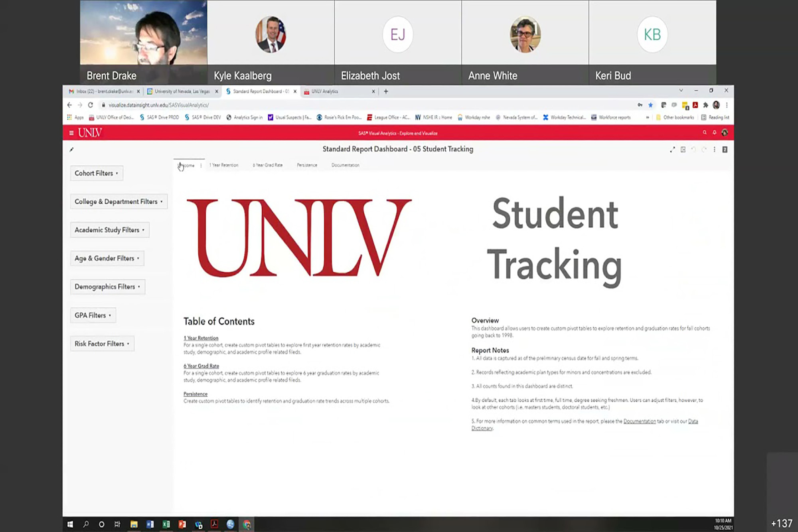Expand the Demographics Filters dropdown
This screenshot has width=798, height=532.
[x=108, y=287]
